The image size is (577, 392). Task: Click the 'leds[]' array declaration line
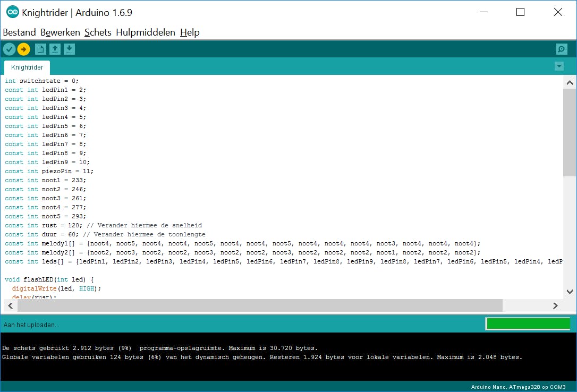click(x=283, y=261)
